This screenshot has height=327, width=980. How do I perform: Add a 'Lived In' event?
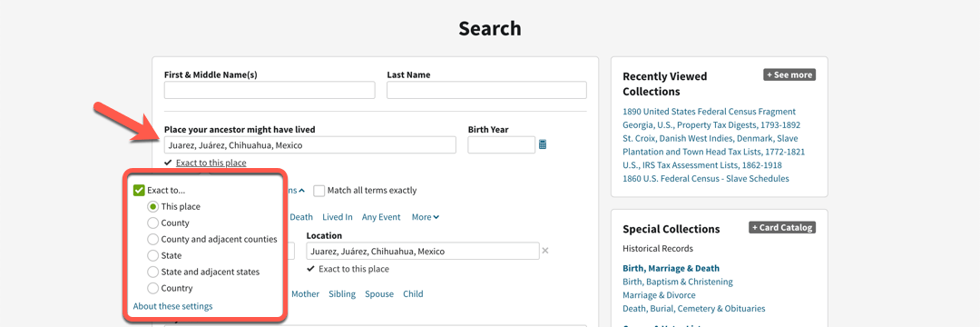click(x=338, y=217)
